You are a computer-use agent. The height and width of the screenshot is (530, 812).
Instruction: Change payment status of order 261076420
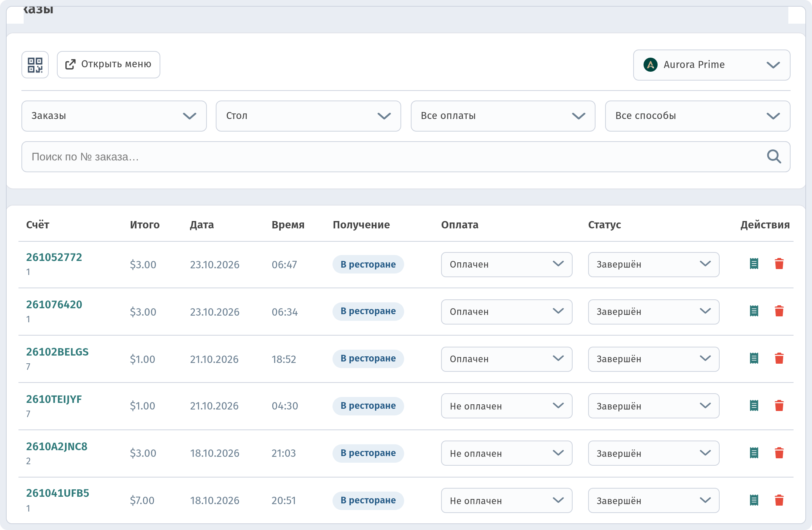point(506,312)
